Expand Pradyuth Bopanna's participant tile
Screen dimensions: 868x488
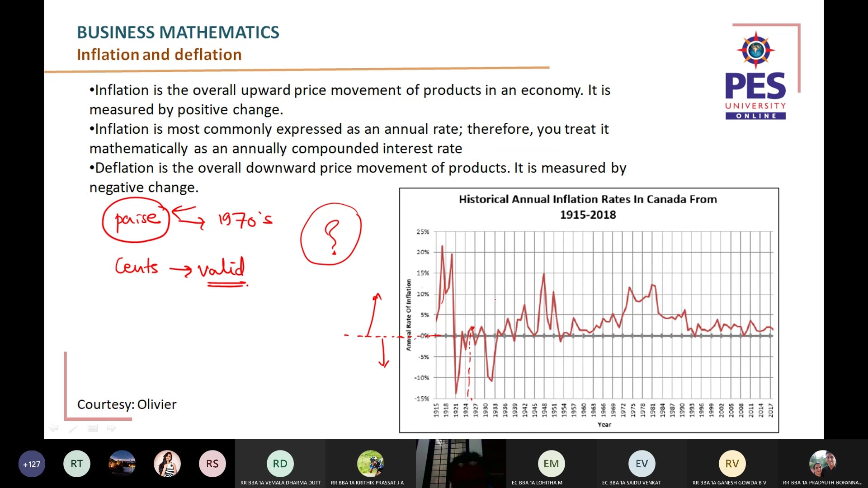pos(822,463)
